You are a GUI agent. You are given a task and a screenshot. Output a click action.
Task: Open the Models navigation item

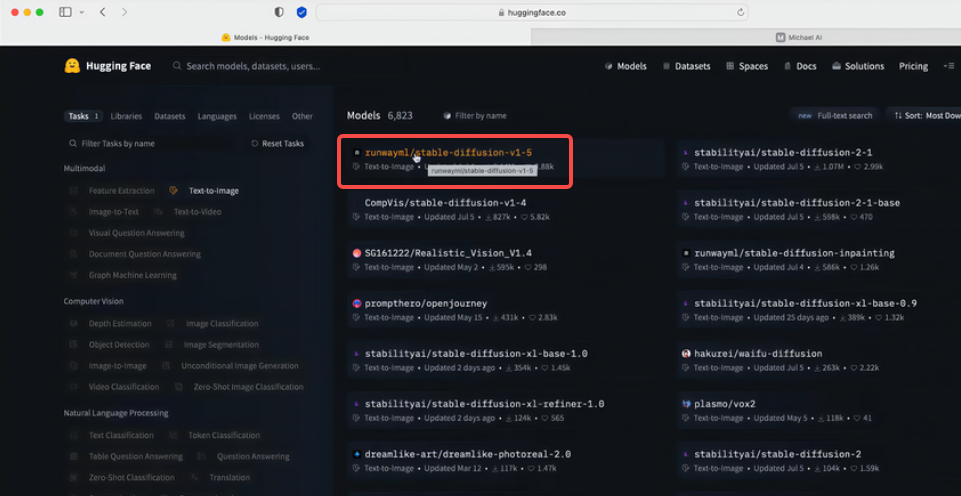[625, 66]
